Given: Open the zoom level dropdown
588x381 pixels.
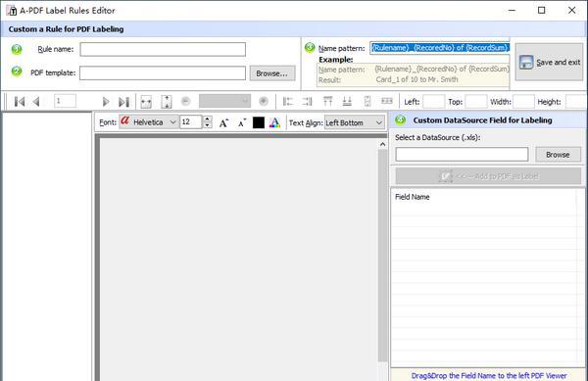Looking at the screenshot, I should (224, 101).
